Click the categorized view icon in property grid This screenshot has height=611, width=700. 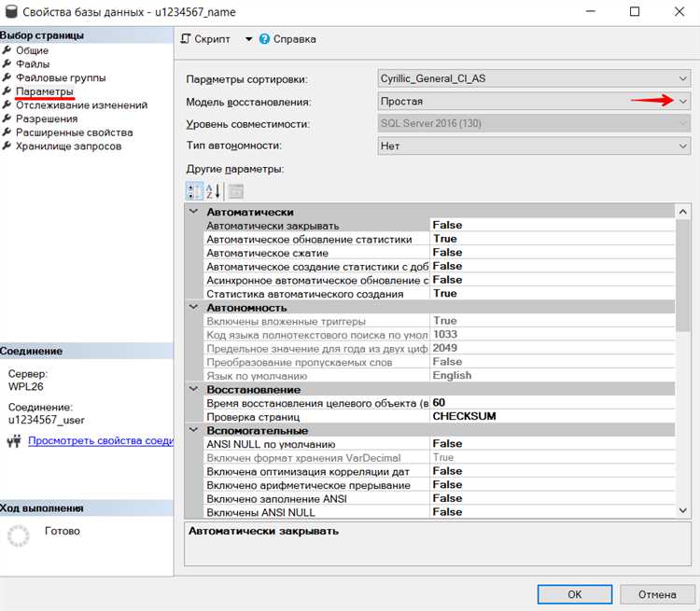194,191
